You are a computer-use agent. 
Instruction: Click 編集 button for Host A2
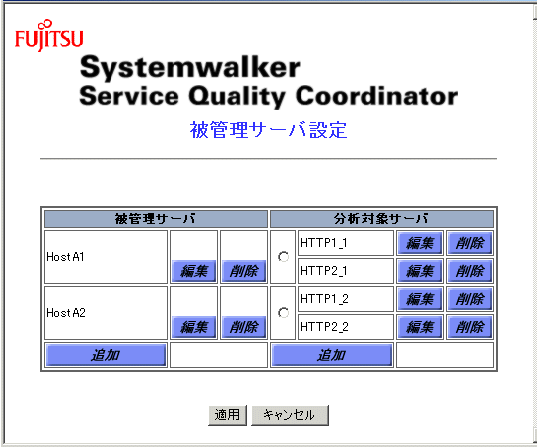point(194,327)
